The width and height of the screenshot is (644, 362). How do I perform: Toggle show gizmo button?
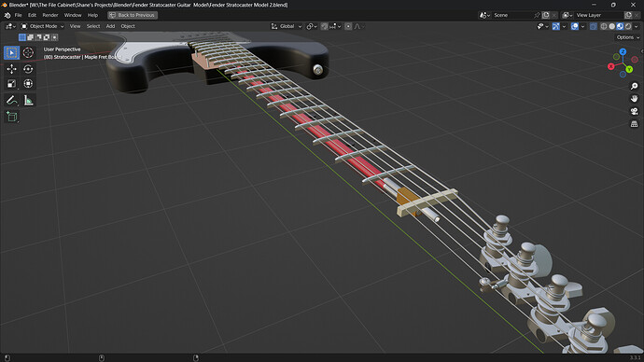tap(555, 26)
